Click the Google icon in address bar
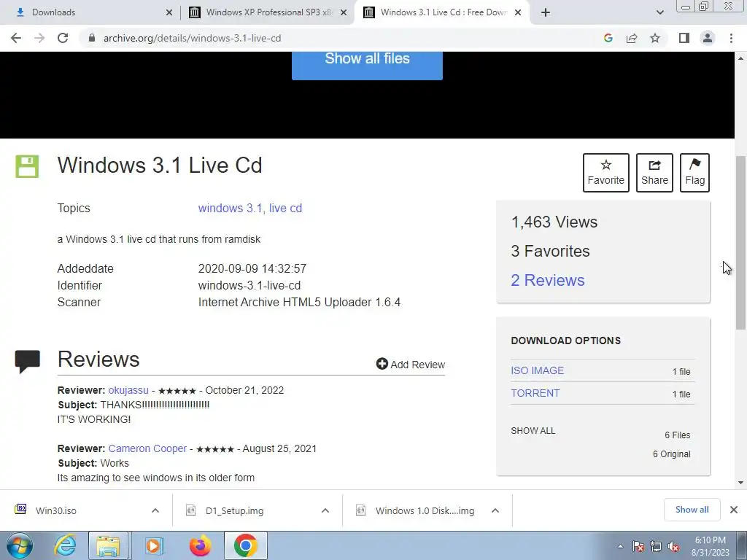Viewport: 747px width, 560px height. [608, 38]
